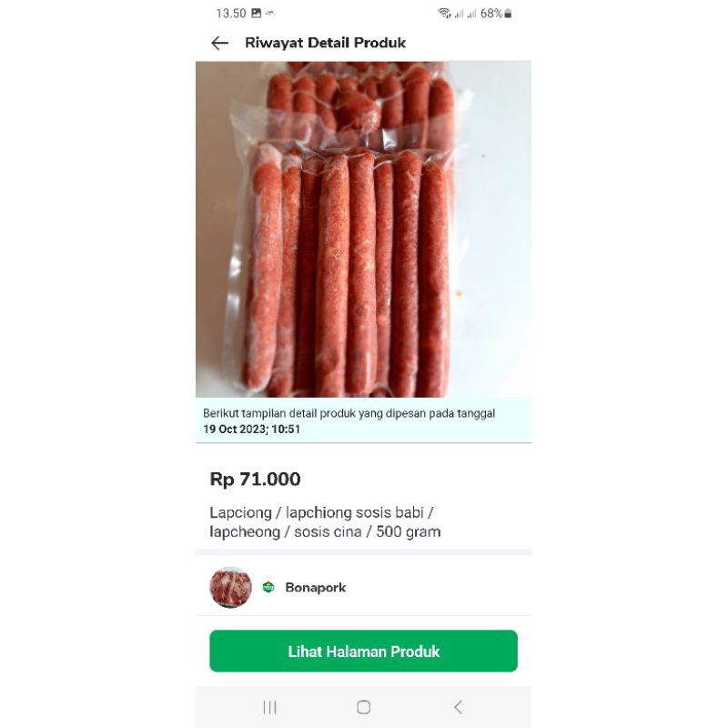Open the Bonapork shop name link
The height and width of the screenshot is (728, 728).
pyautogui.click(x=315, y=588)
